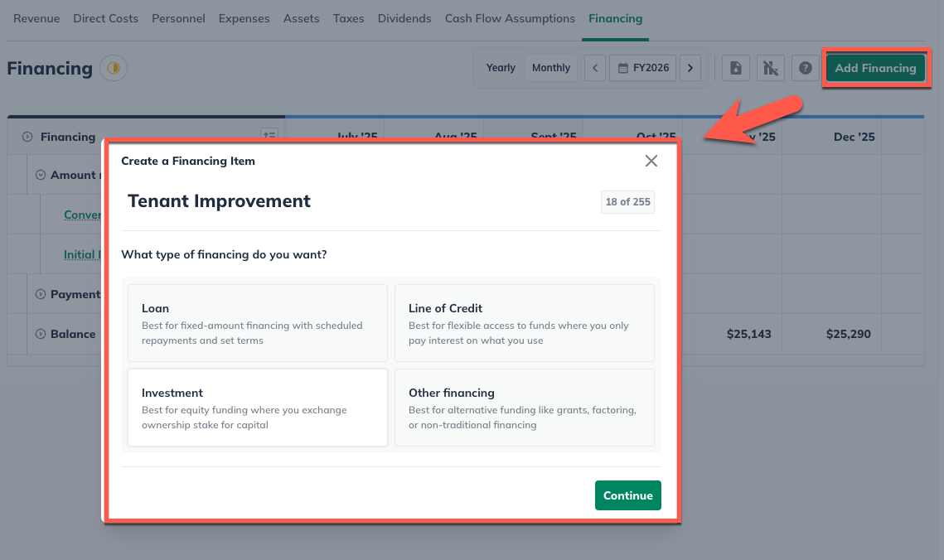Select the Loan financing type

point(257,322)
